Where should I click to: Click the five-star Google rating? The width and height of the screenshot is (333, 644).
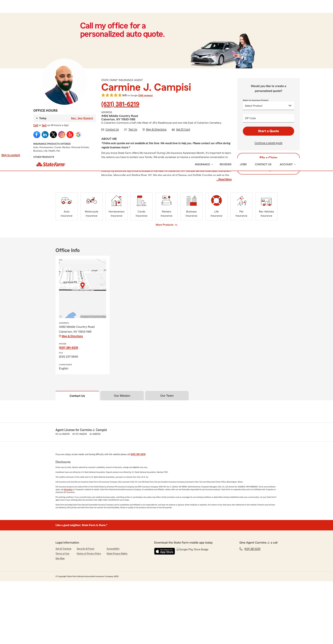112,95
